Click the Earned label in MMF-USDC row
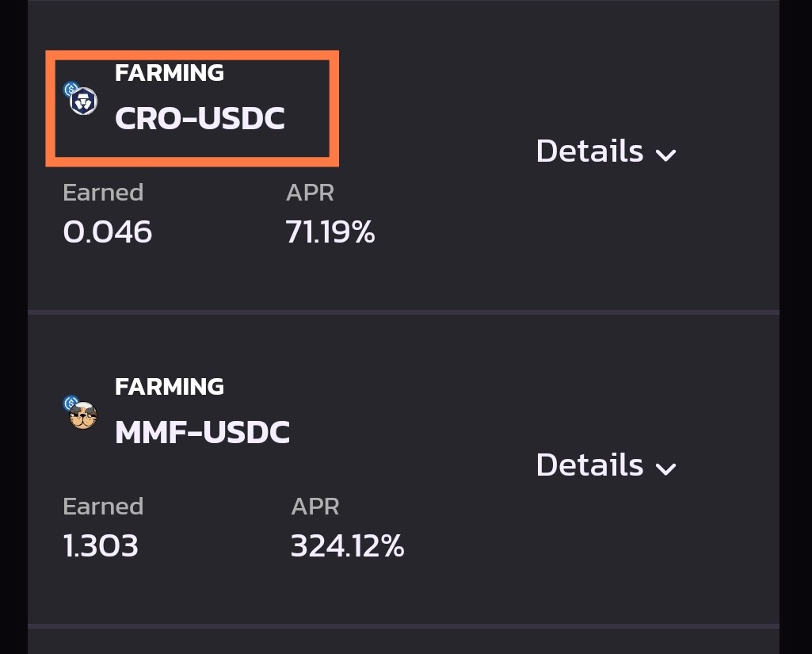Image resolution: width=812 pixels, height=654 pixels. pyautogui.click(x=103, y=507)
